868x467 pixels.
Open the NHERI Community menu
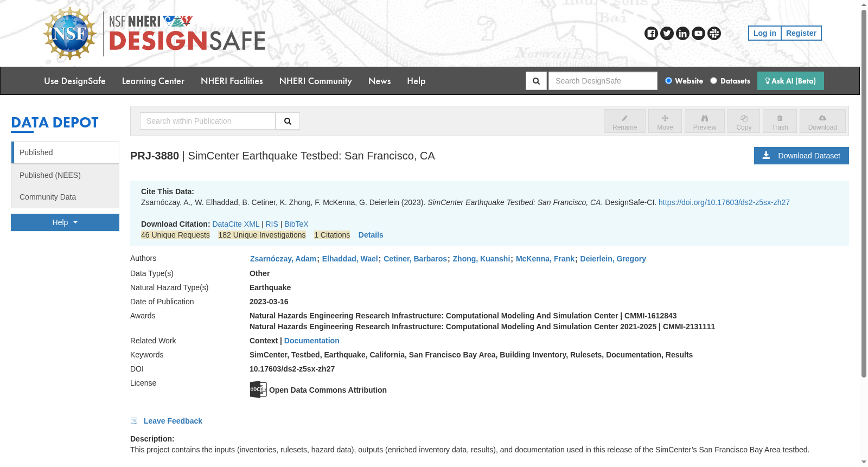[x=316, y=81]
